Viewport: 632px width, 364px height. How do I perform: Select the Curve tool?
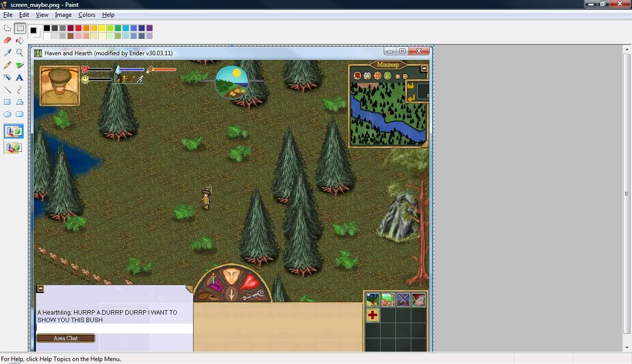[x=20, y=90]
